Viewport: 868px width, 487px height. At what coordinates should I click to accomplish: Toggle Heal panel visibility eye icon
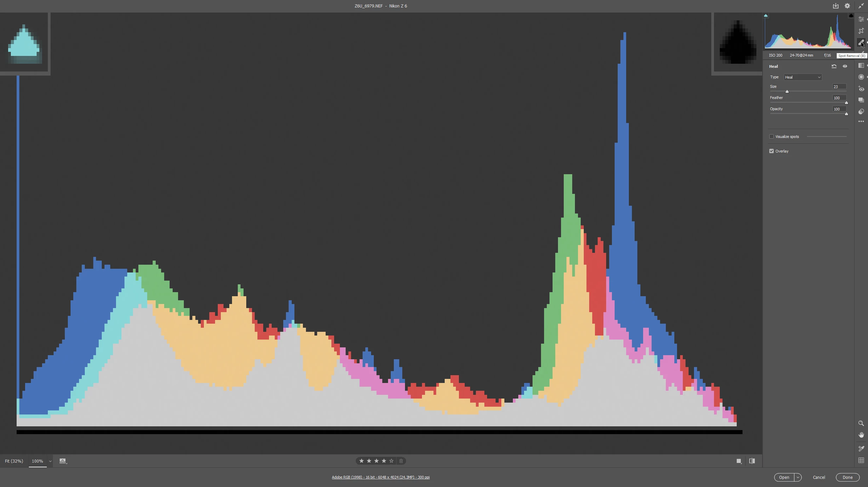tap(845, 66)
